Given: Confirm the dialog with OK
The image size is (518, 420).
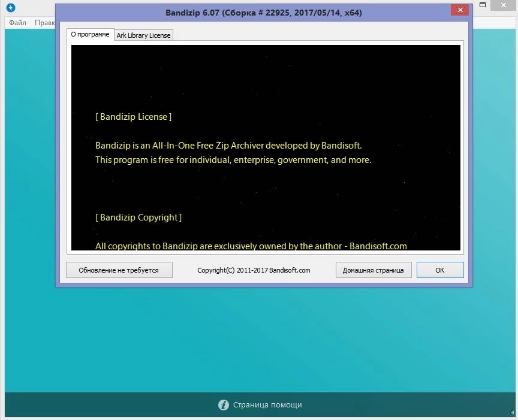Looking at the screenshot, I should coord(440,270).
